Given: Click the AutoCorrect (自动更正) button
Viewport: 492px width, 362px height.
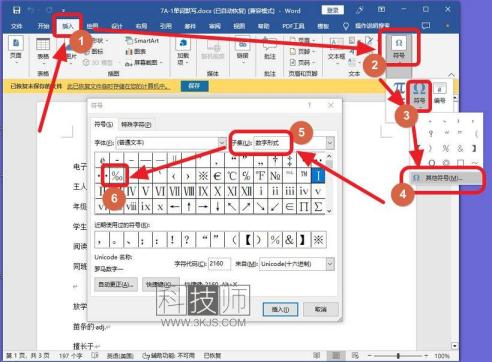Looking at the screenshot, I should click(116, 284).
